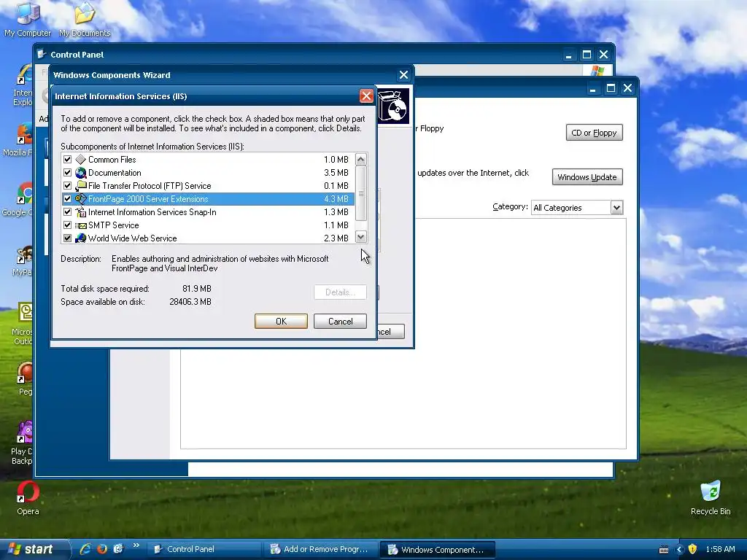Uncheck the Common Files checkbox

[67, 160]
